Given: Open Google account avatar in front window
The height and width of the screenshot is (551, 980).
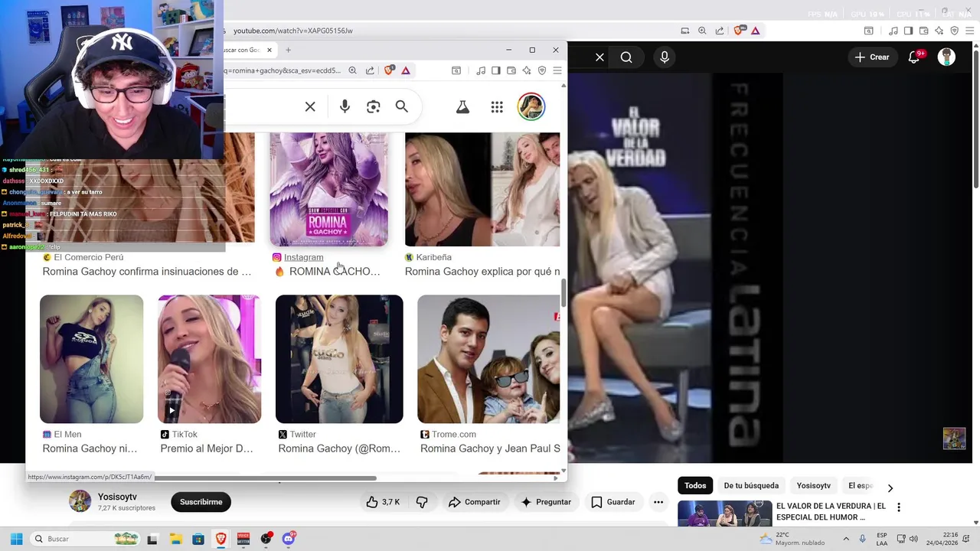Looking at the screenshot, I should click(531, 107).
